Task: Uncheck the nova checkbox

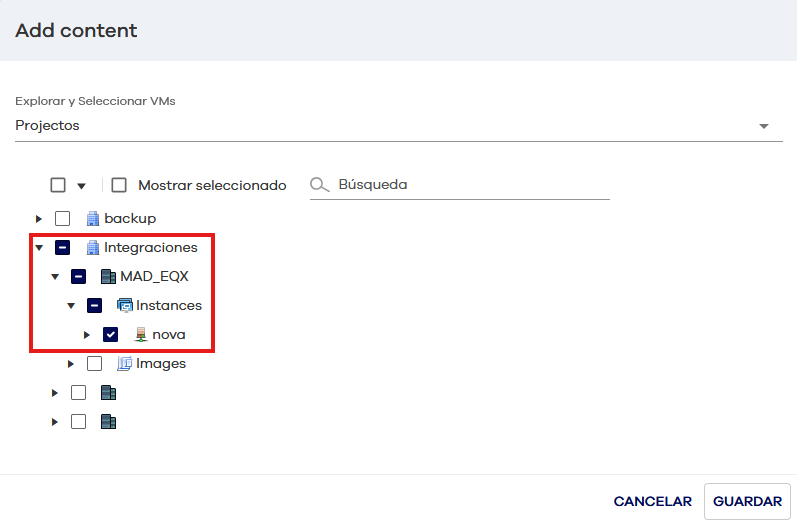Action: (110, 334)
